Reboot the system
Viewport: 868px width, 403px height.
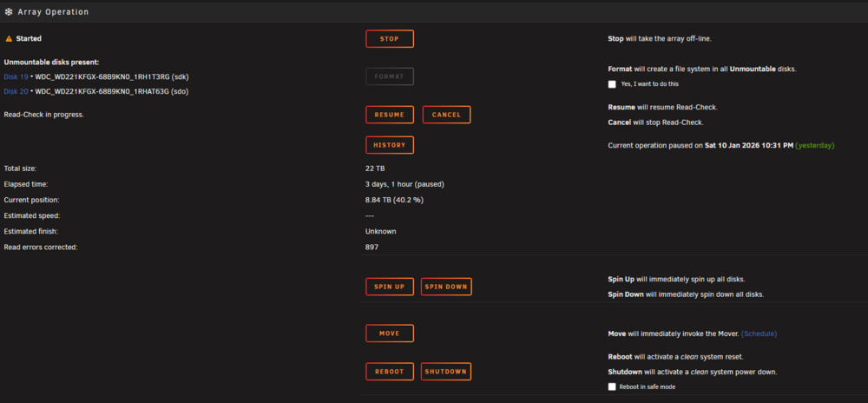pyautogui.click(x=390, y=372)
